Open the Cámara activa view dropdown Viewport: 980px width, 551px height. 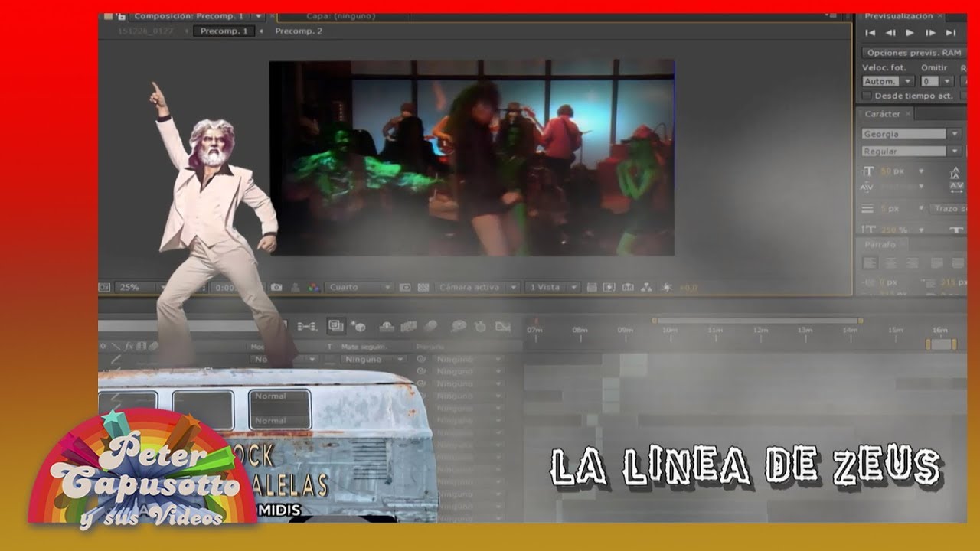478,288
